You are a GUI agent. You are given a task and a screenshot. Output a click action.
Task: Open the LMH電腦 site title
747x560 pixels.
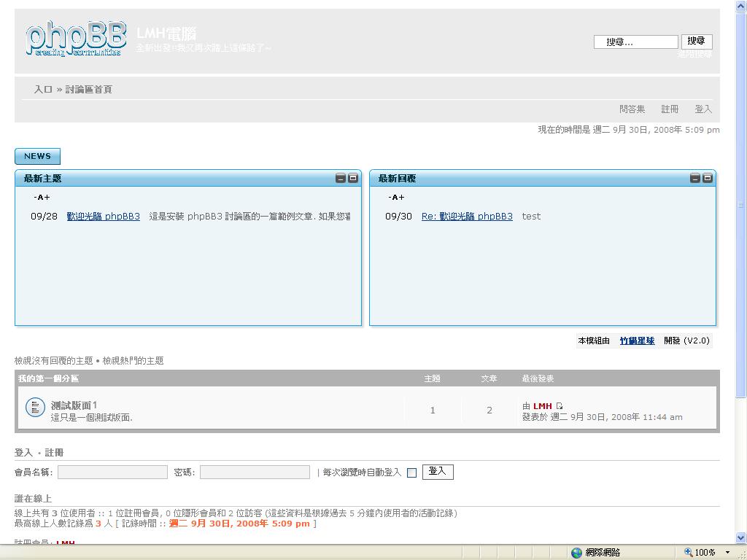(166, 34)
